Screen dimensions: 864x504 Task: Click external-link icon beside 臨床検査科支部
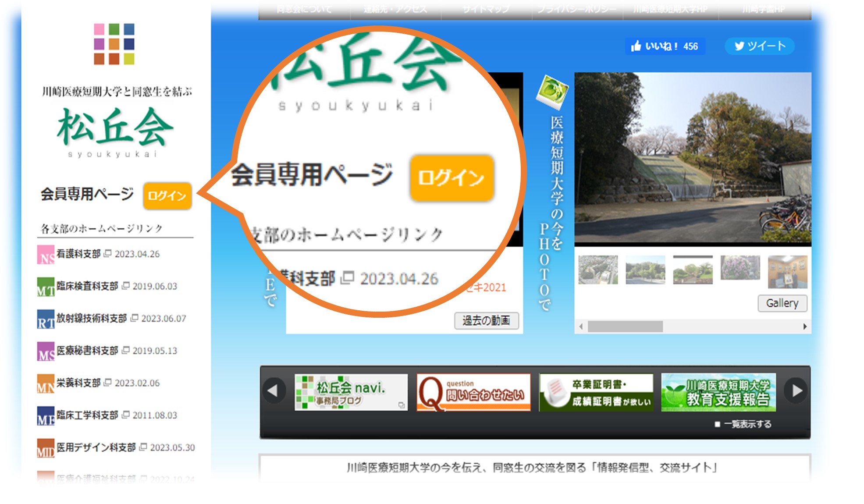tap(125, 286)
